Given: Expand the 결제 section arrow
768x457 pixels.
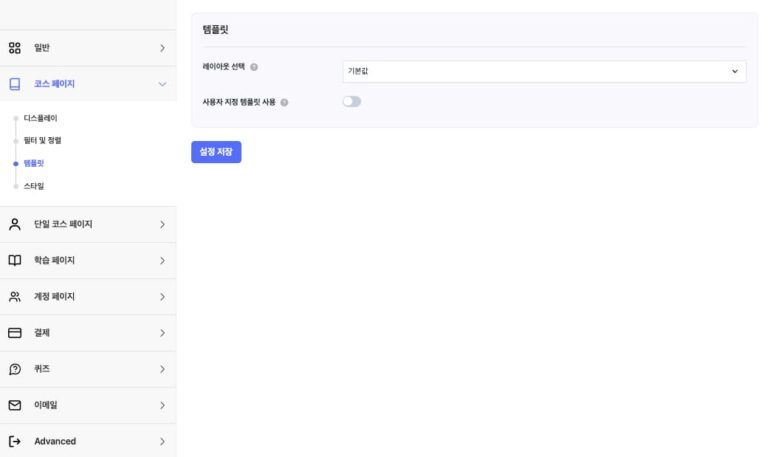Looking at the screenshot, I should point(162,333).
